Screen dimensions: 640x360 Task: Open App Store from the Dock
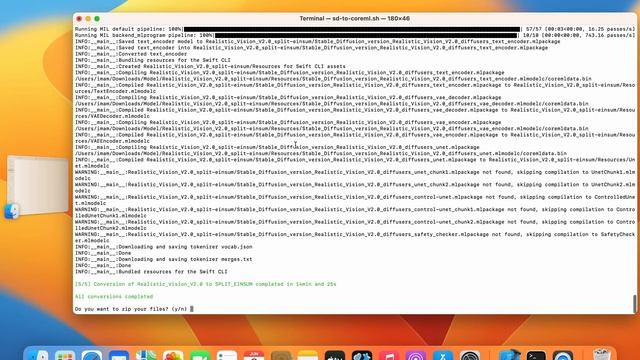coord(443,356)
